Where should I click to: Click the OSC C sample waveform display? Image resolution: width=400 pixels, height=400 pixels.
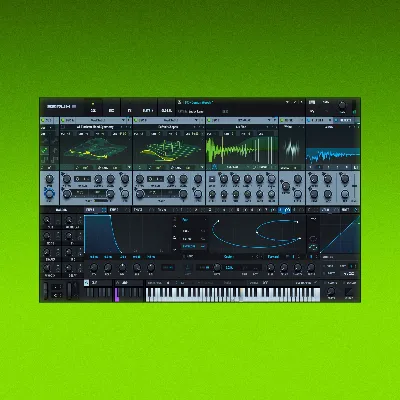point(242,149)
